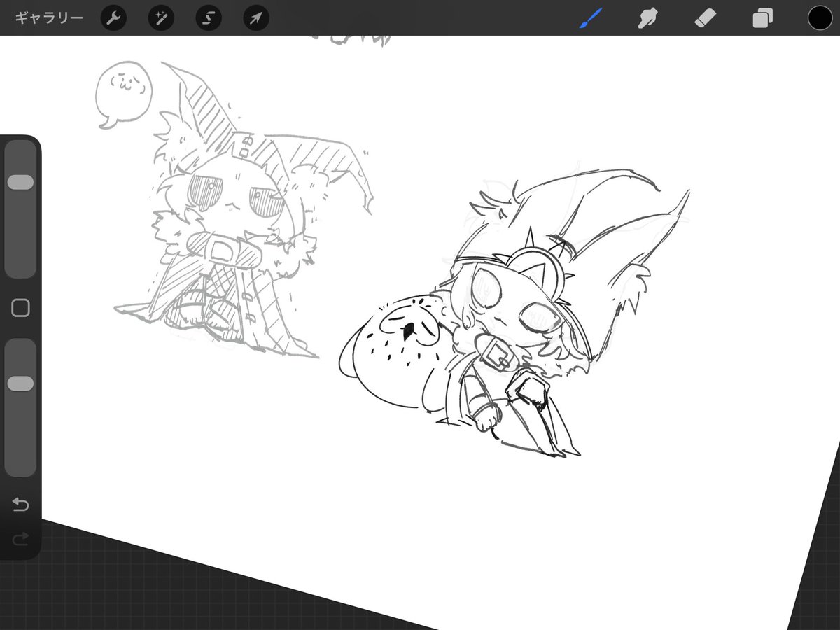The image size is (840, 630).
Task: Tap the square modify button in sidebar
Action: (x=20, y=308)
